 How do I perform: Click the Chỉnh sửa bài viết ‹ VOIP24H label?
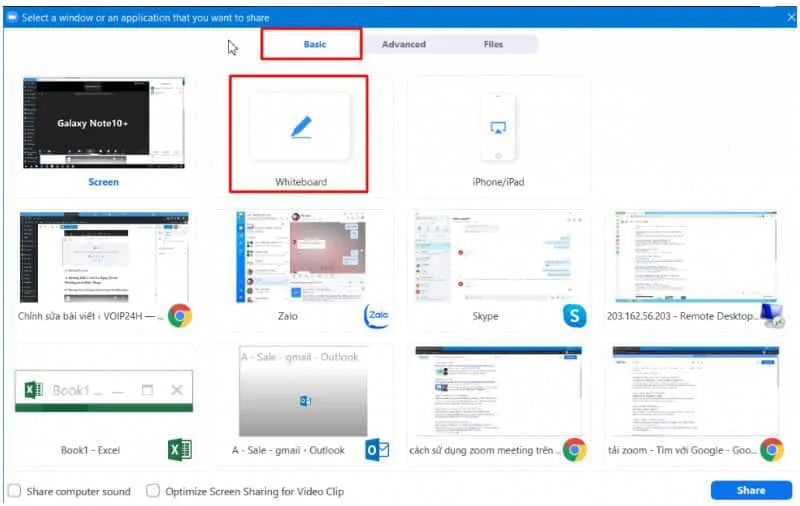click(90, 316)
